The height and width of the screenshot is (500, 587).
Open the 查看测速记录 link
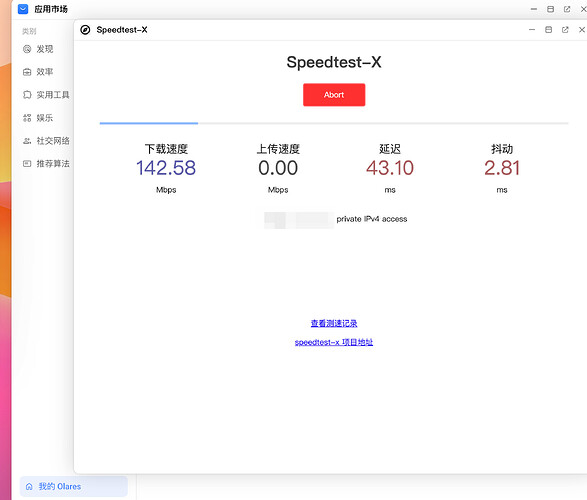point(334,323)
